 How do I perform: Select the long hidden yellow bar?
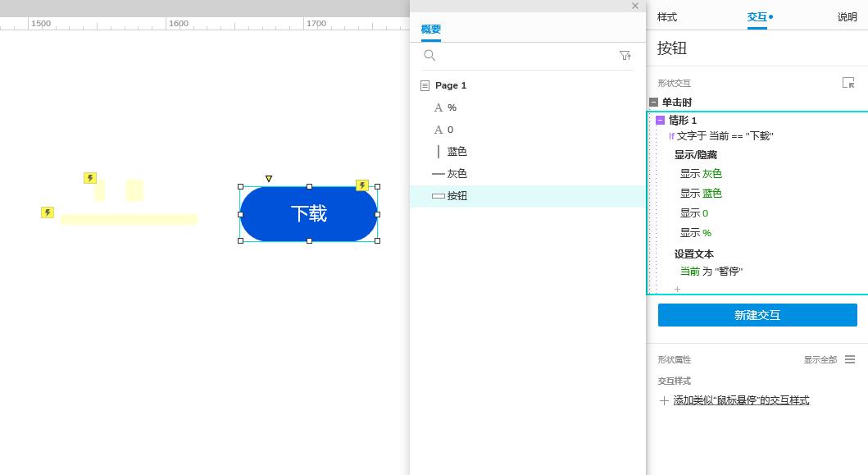129,220
